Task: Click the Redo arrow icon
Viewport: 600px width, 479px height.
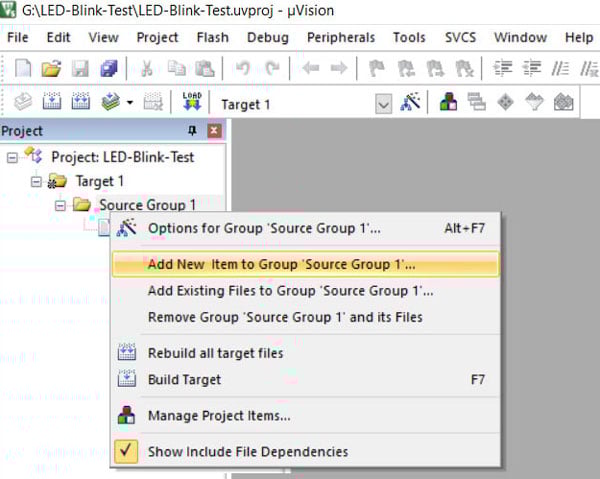Action: pyautogui.click(x=272, y=68)
